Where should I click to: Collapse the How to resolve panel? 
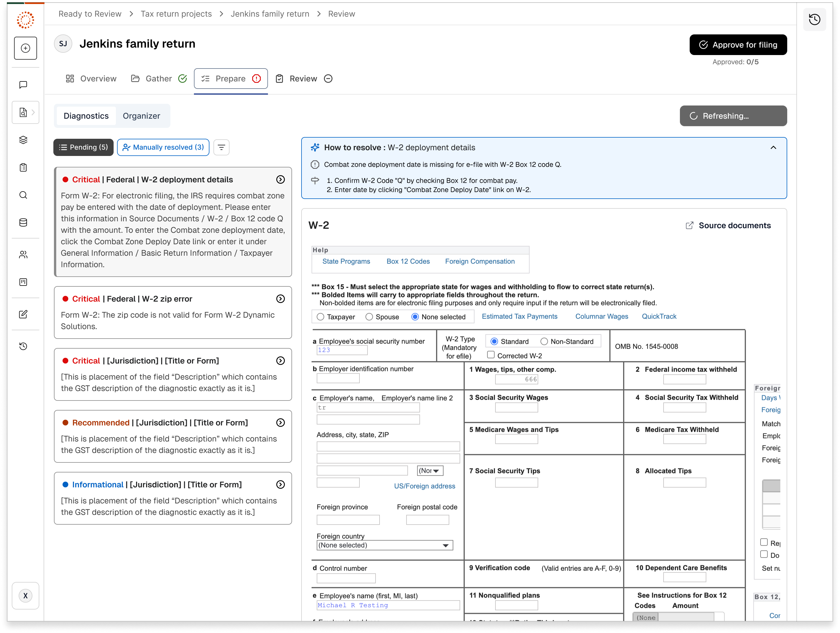coord(773,148)
